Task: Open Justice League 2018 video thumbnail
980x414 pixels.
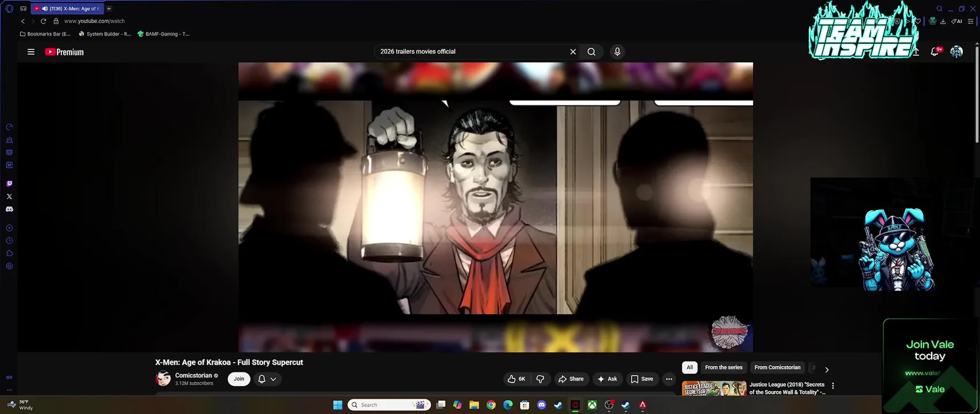Action: 714,388
